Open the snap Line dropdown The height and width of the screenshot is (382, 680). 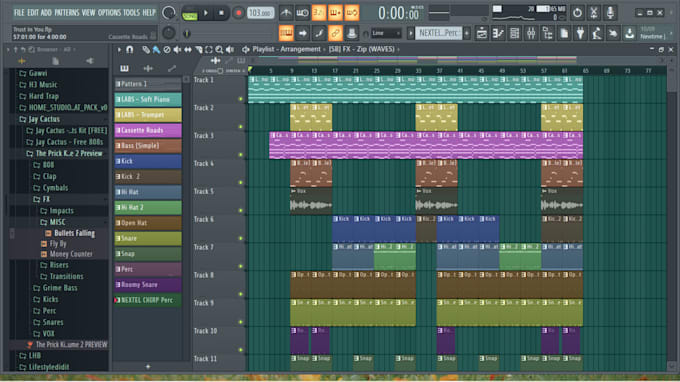pyautogui.click(x=386, y=33)
